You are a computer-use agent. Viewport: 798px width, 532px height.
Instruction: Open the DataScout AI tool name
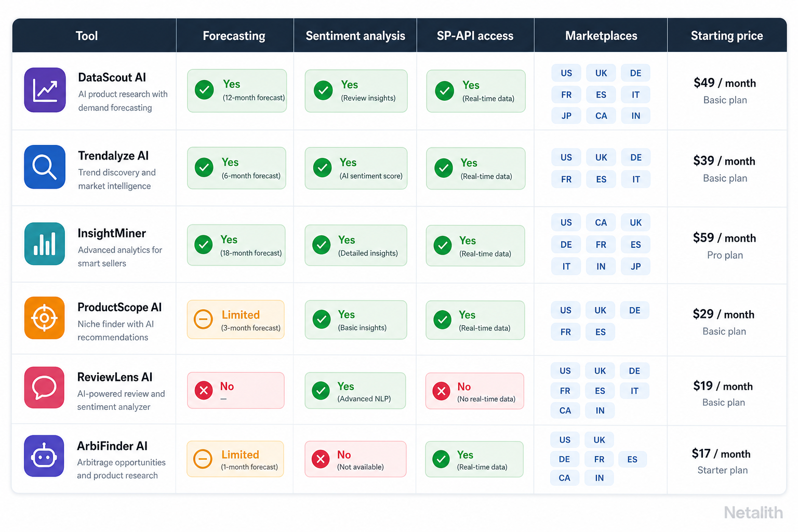112,77
